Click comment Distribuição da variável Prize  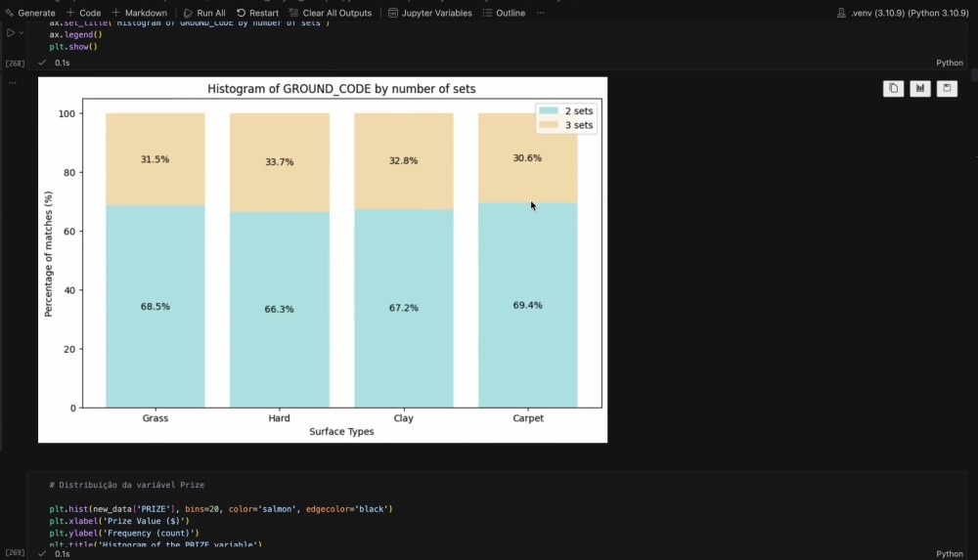coord(126,485)
